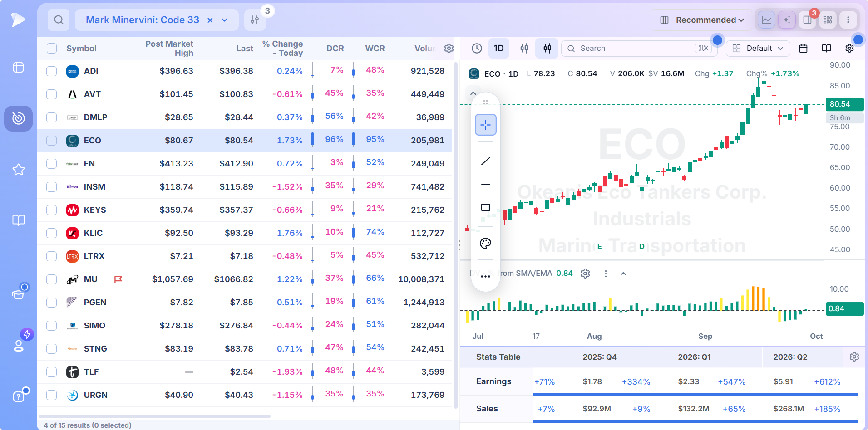Open screener filters icon with badge 3
The height and width of the screenshot is (430, 868).
(x=255, y=20)
